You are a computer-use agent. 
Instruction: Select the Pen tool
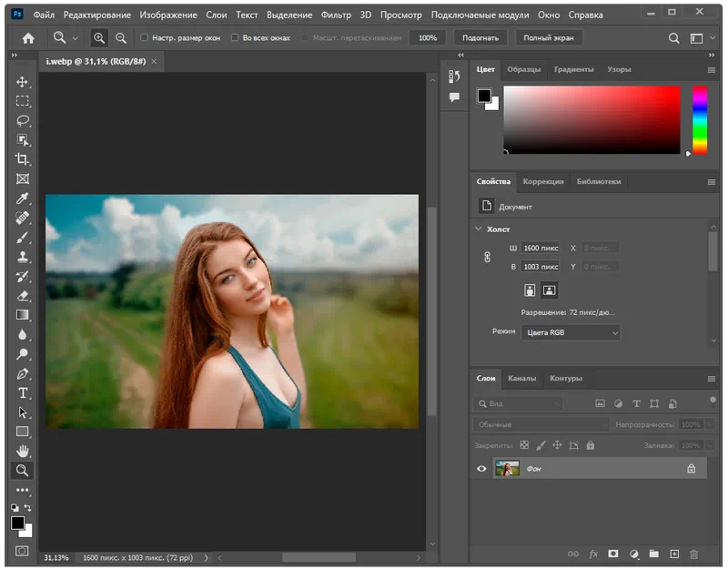22,373
